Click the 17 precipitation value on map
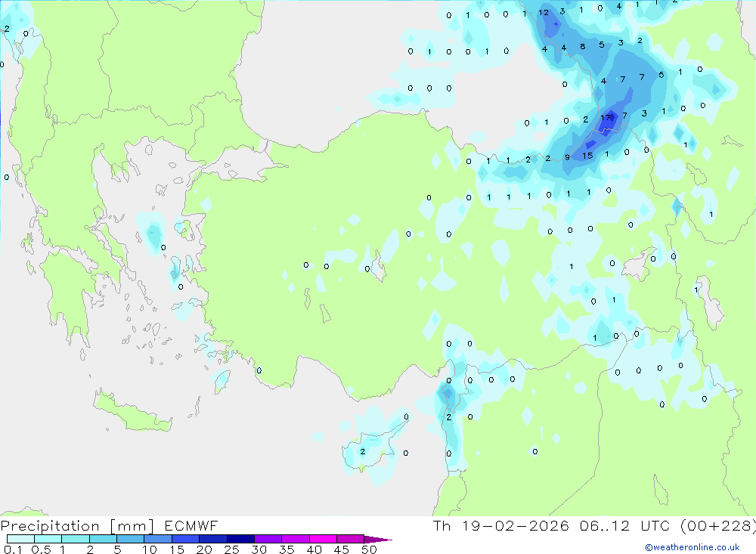 [606, 118]
